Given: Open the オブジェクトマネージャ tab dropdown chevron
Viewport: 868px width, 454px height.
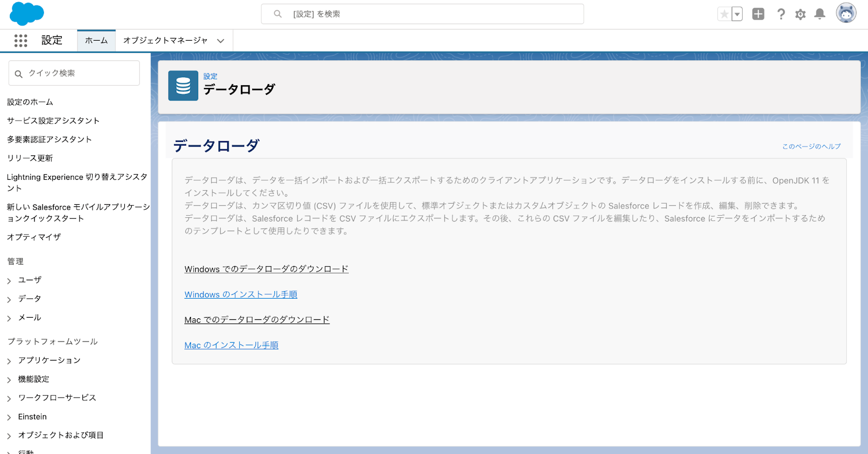Looking at the screenshot, I should point(221,41).
